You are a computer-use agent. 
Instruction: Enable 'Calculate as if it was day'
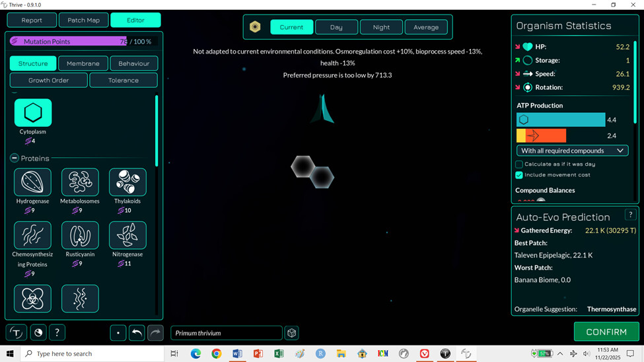click(519, 164)
